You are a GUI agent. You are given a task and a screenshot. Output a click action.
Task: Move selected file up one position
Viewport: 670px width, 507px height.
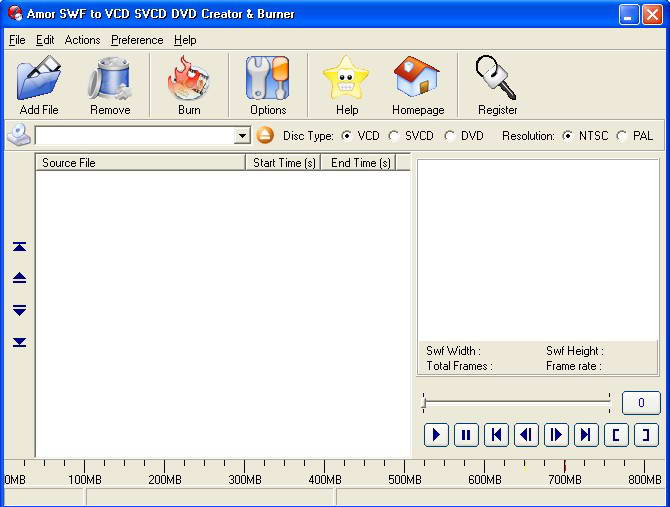[x=19, y=278]
